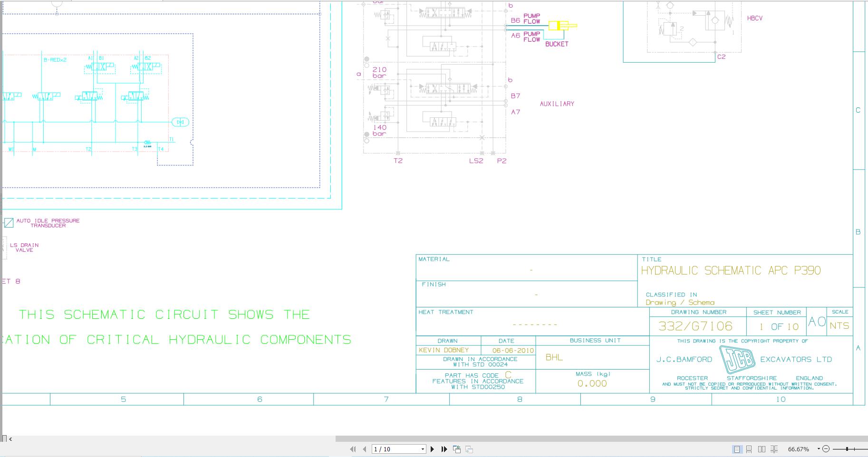Screen dimensions: 868x457
Task: Select single page layout view
Action: click(737, 449)
